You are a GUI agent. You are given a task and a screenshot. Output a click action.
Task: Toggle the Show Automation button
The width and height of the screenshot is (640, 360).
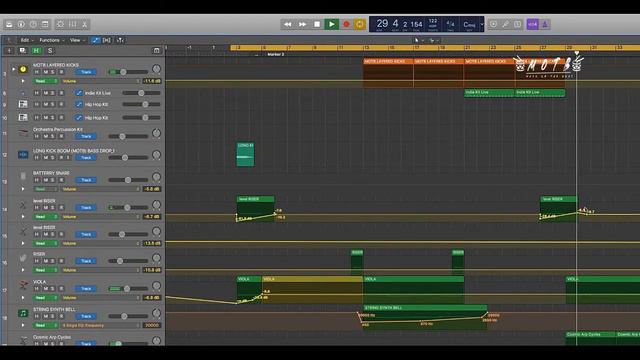(x=95, y=40)
